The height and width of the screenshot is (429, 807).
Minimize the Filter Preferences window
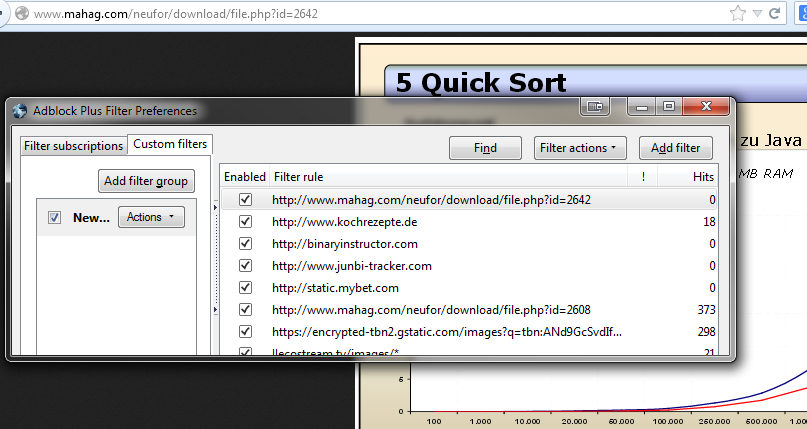pos(643,106)
